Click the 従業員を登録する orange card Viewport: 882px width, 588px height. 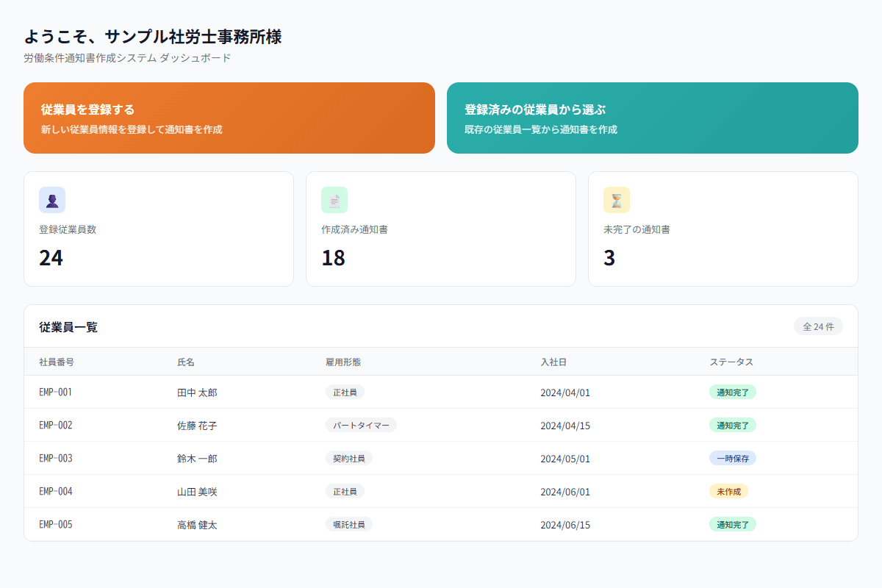[229, 118]
